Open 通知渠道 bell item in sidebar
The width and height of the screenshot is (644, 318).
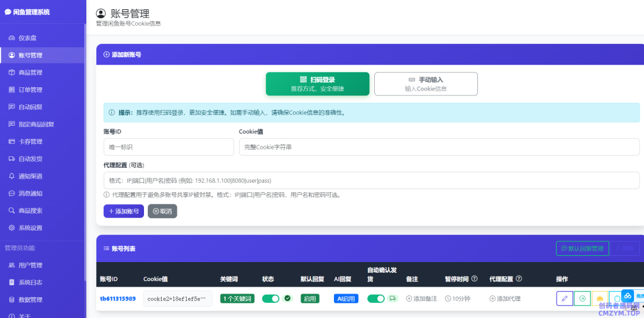(x=30, y=176)
